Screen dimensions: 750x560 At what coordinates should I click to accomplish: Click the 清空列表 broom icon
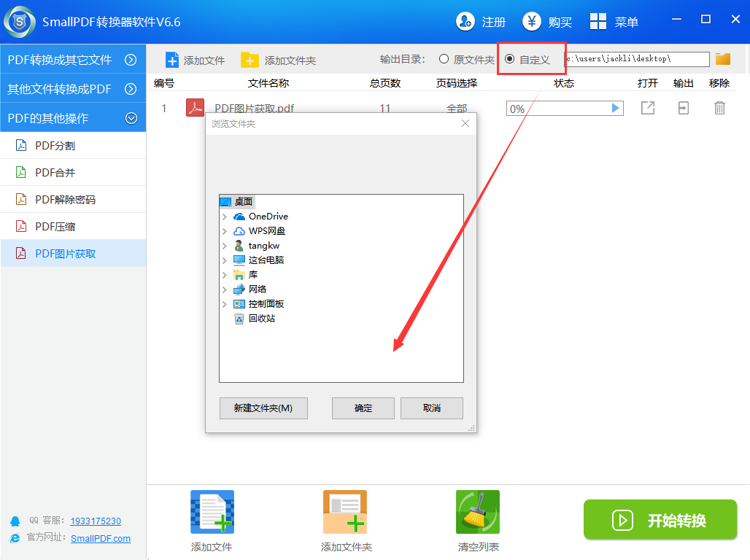478,512
